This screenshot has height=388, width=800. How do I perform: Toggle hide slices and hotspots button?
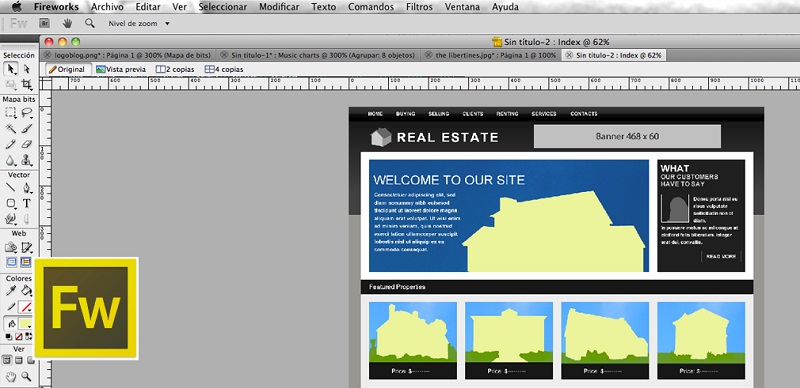coord(11,262)
